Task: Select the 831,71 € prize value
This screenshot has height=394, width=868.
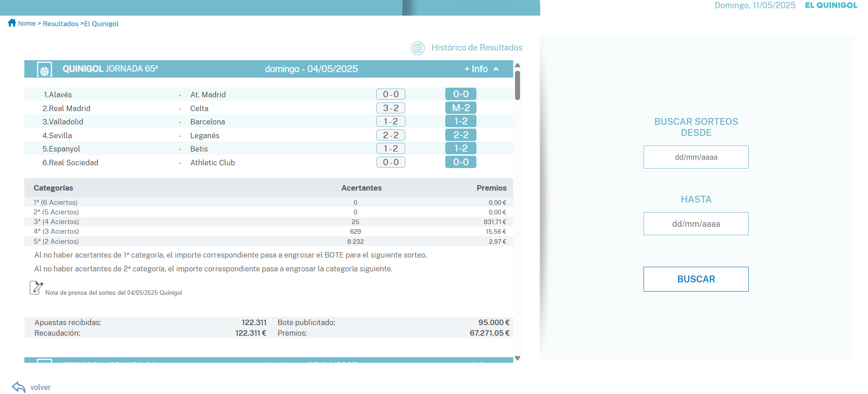Action: point(495,222)
